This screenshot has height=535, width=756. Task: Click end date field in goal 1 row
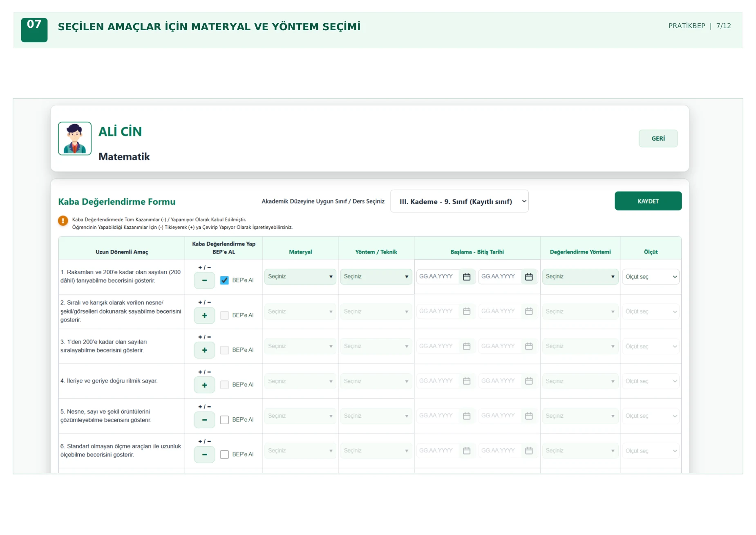pos(500,277)
